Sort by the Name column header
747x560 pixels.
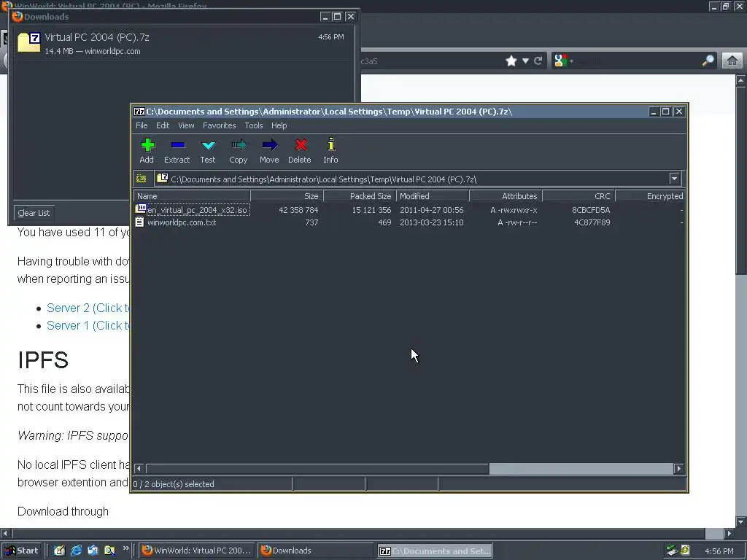click(192, 195)
